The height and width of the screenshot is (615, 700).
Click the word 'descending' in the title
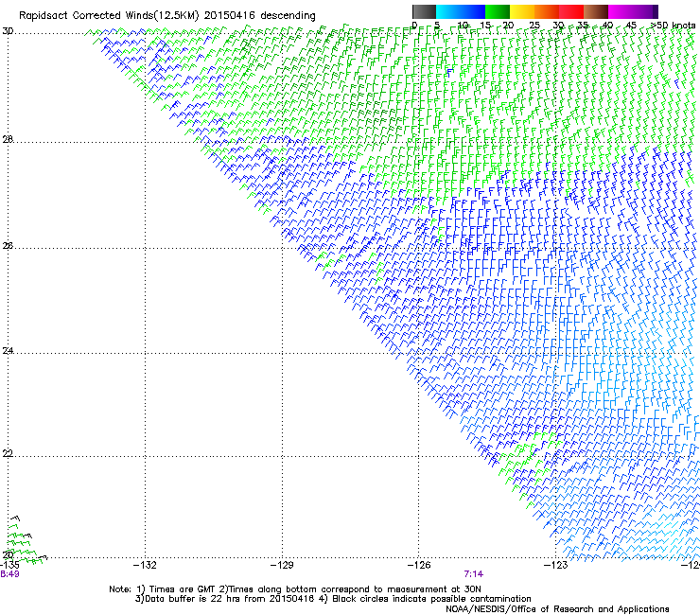pyautogui.click(x=288, y=16)
